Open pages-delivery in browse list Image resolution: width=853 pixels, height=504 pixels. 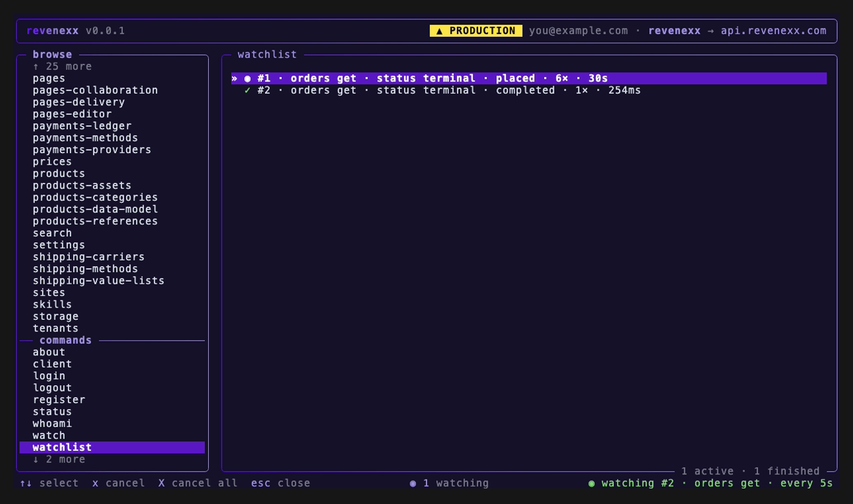point(79,102)
